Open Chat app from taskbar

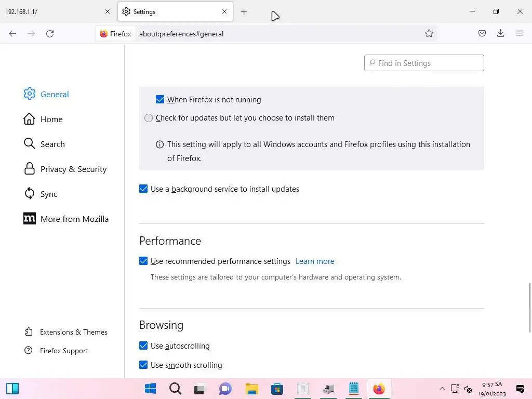pyautogui.click(x=225, y=389)
